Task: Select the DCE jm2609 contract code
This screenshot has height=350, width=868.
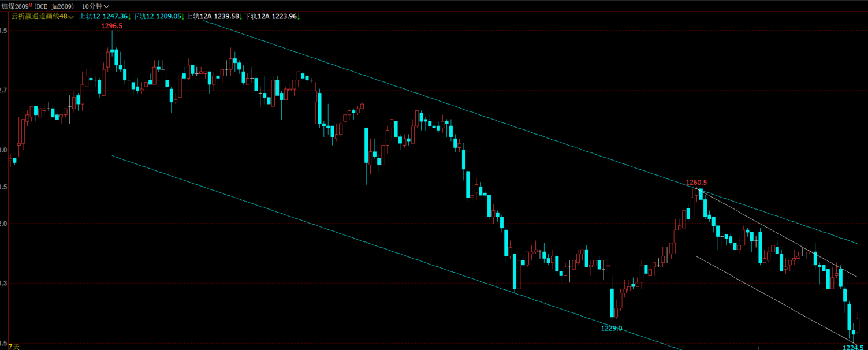Action: click(x=54, y=6)
